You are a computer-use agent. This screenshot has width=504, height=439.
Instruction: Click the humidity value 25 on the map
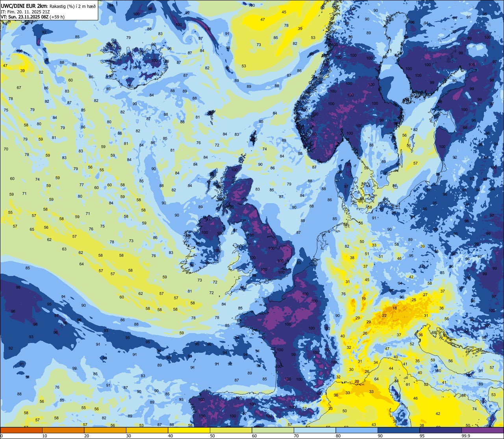coord(414,300)
